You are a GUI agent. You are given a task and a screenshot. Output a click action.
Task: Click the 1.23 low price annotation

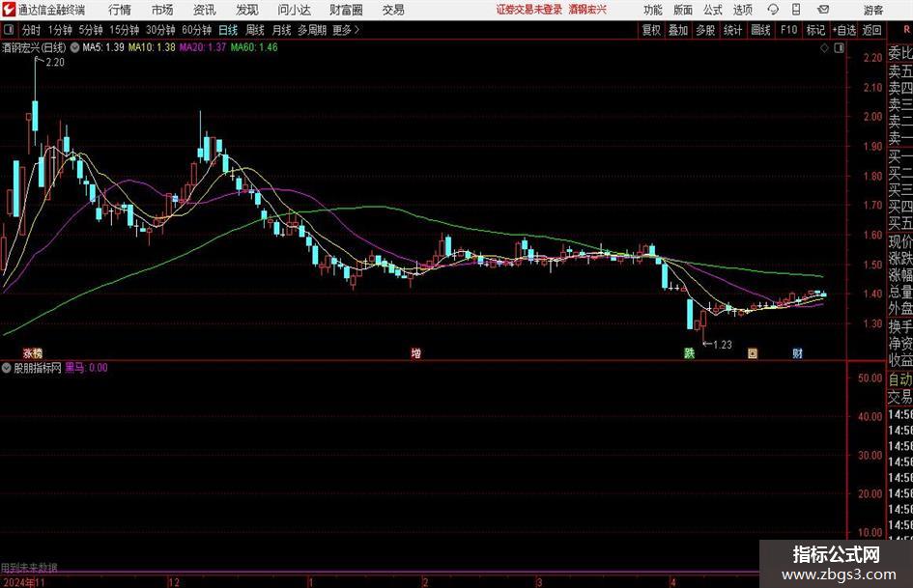(722, 345)
